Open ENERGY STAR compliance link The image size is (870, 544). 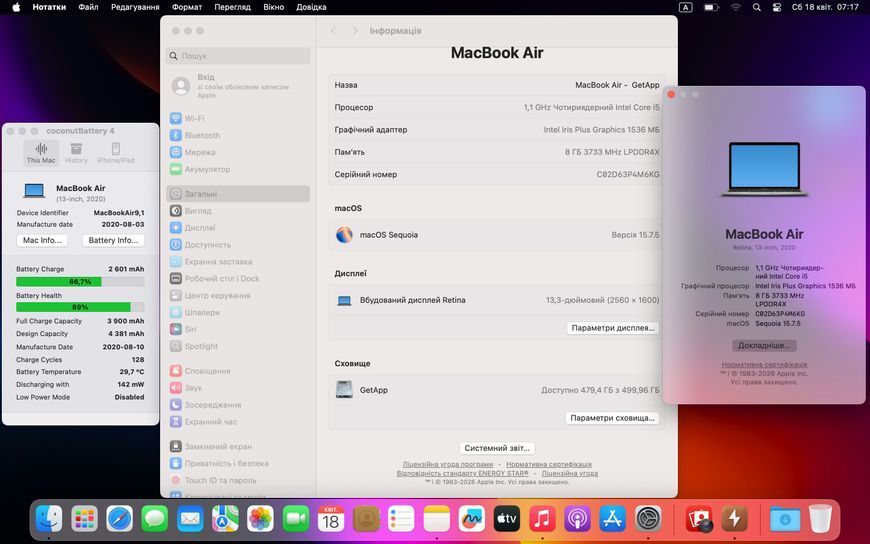pyautogui.click(x=463, y=474)
